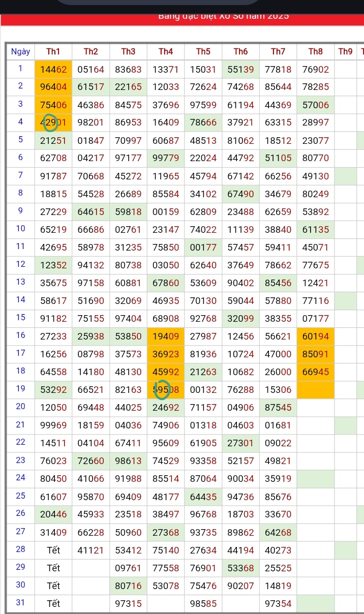Select the green cell 72660
This screenshot has width=364, height=614.
coord(90,460)
